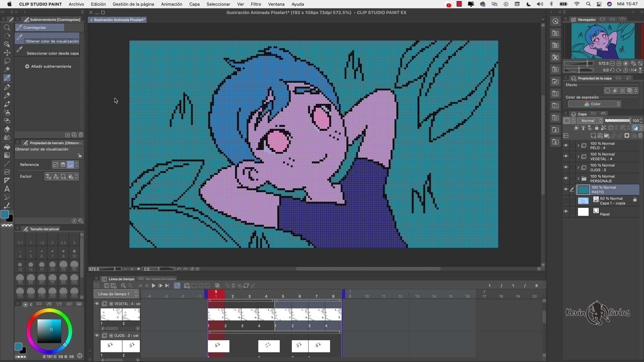Select the Move (Mover) tool

[x=7, y=53]
